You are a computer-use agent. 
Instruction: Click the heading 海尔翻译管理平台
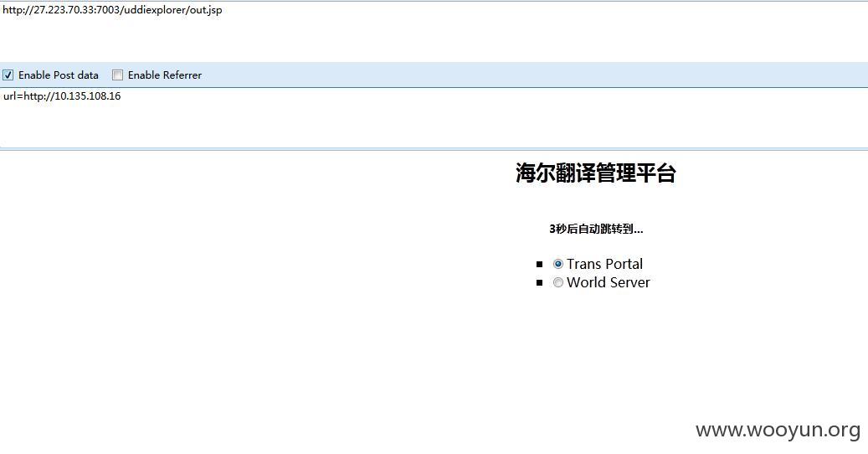596,173
